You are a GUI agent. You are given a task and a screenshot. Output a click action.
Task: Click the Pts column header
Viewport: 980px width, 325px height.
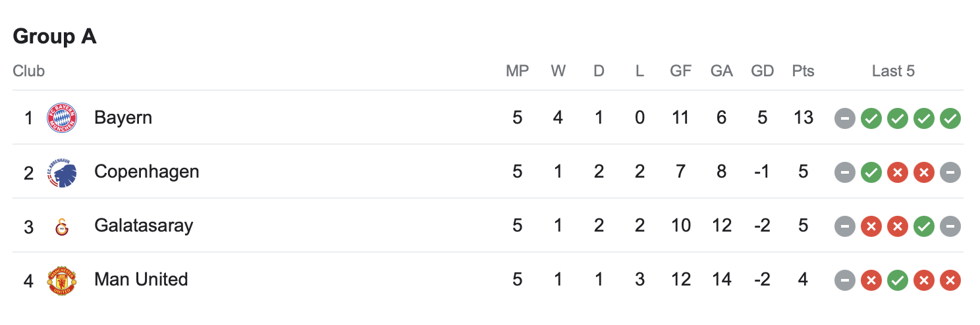coord(803,71)
